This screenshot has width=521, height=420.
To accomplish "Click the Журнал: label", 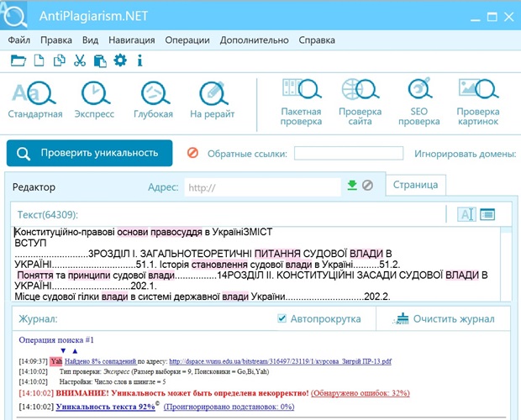I will (x=38, y=318).
